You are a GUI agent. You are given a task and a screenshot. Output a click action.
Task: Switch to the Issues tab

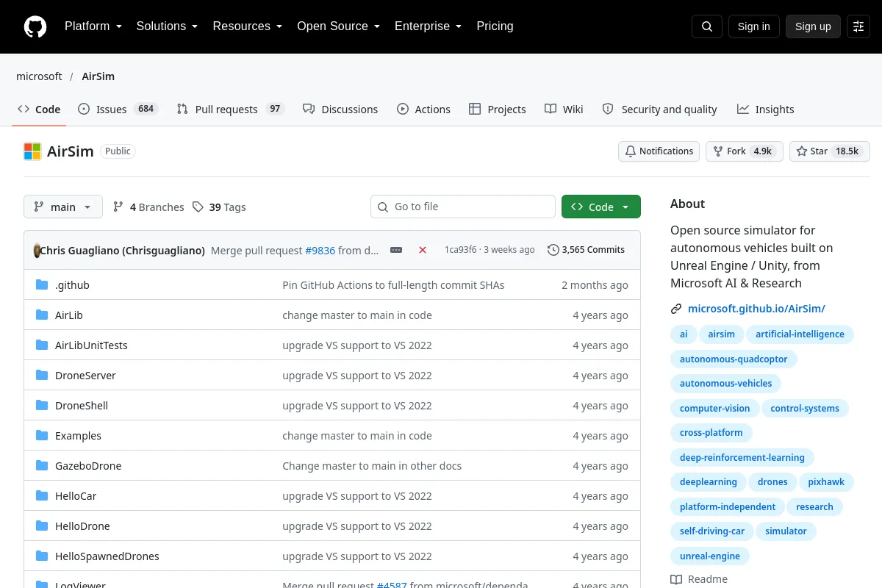point(118,110)
